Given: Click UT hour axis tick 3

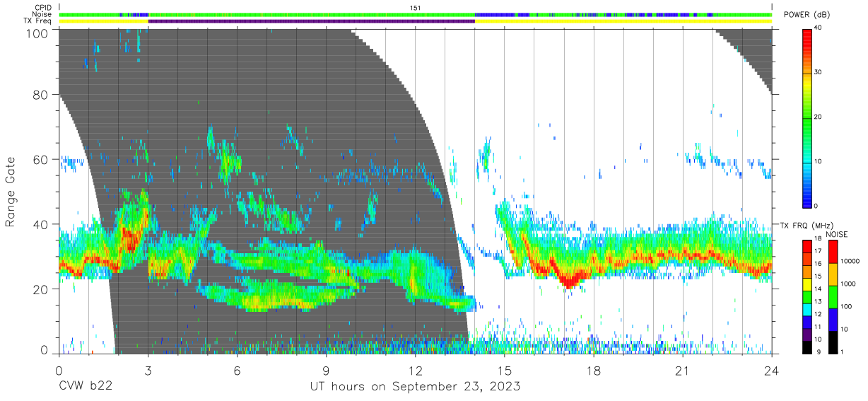Looking at the screenshot, I should coord(148,371).
